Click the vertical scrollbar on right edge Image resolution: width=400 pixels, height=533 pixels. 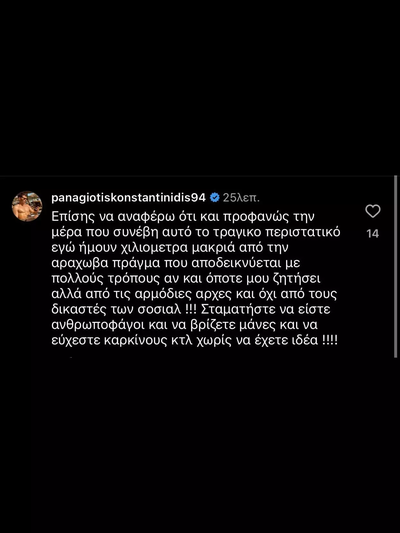coord(396,266)
